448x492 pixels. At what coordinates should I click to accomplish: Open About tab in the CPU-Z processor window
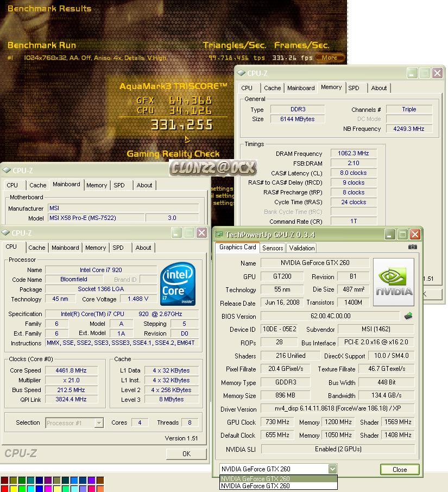143,248
